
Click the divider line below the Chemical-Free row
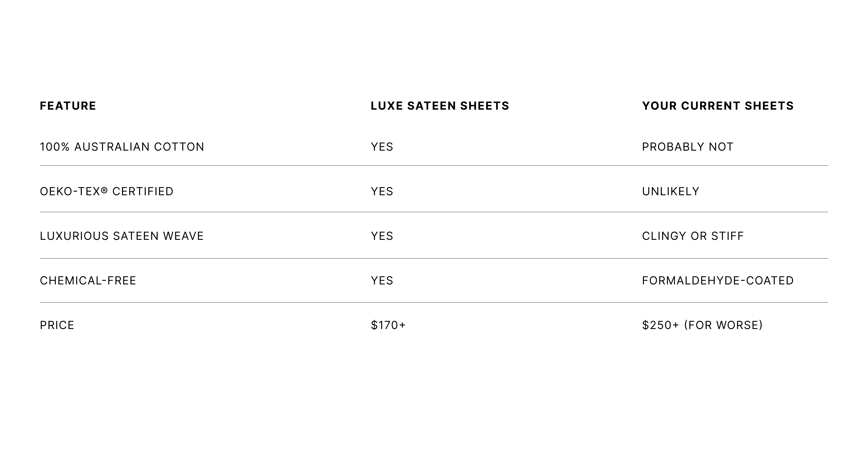click(434, 302)
